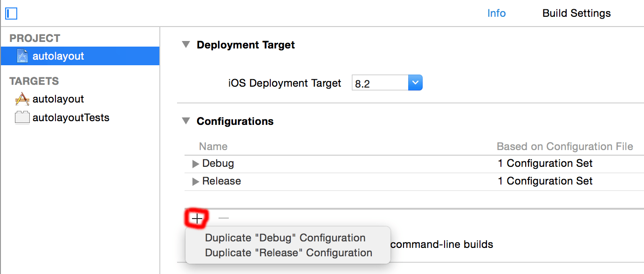Collapse the Deployment Target section

(186, 45)
